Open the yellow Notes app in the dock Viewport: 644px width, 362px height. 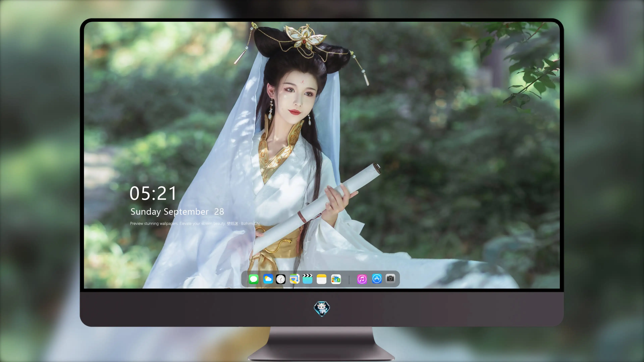(x=321, y=279)
